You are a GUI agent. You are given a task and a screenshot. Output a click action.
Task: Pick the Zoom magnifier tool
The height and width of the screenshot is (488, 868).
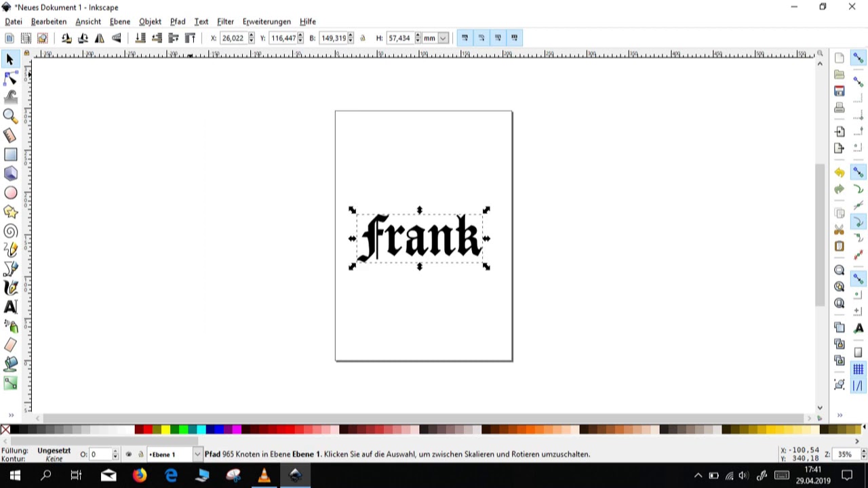point(10,117)
